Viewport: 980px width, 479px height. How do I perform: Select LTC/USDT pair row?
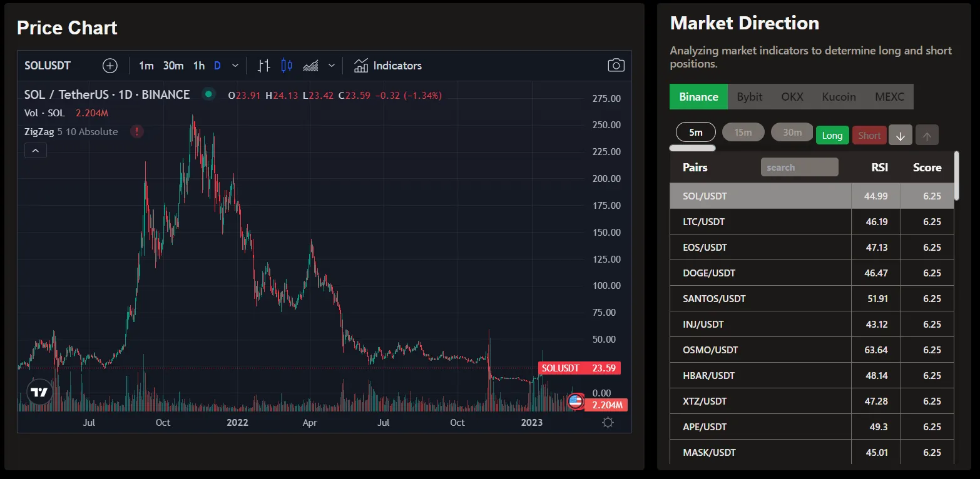click(812, 221)
